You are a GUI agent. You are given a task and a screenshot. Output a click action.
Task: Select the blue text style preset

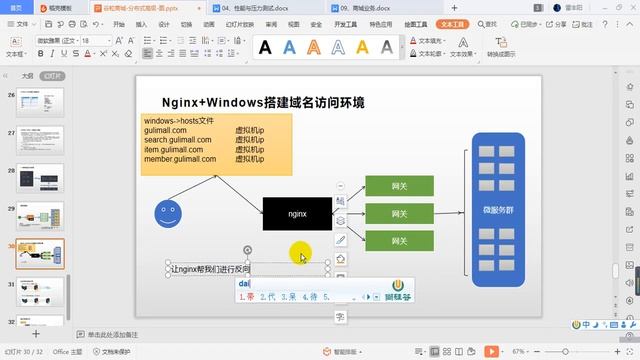coord(289,47)
